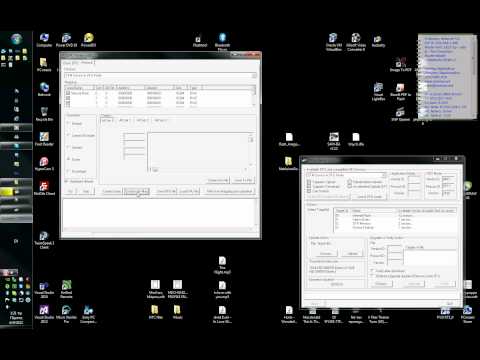Click the Upload button in Upload Action

pos(352,254)
